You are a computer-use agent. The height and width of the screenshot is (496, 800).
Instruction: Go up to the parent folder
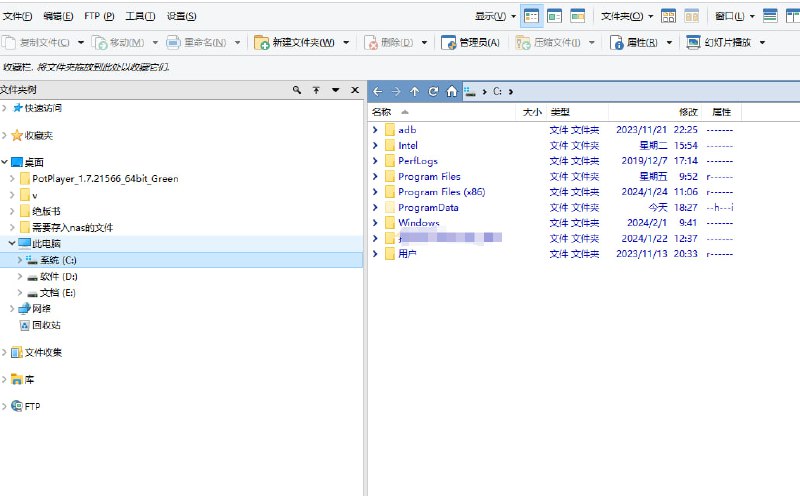[415, 91]
